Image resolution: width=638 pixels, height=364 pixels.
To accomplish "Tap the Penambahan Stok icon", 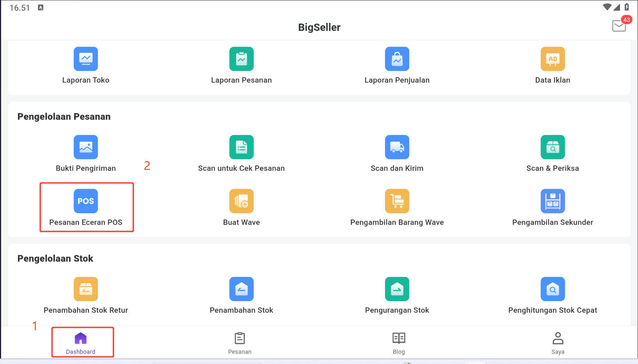I will (x=241, y=289).
